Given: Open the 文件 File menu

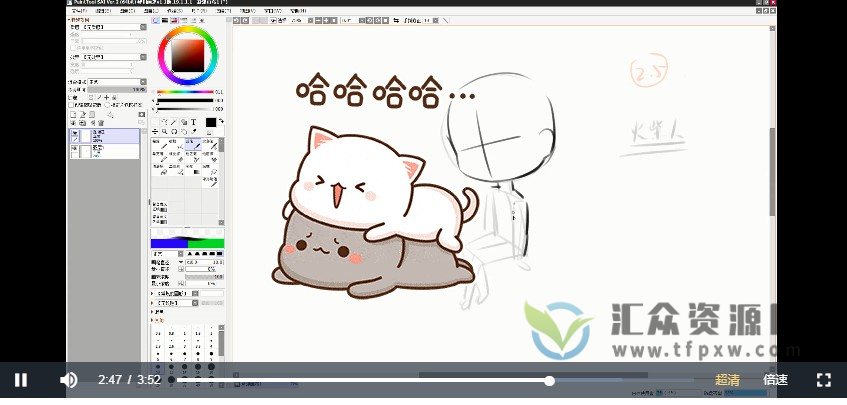Looking at the screenshot, I should 79,10.
